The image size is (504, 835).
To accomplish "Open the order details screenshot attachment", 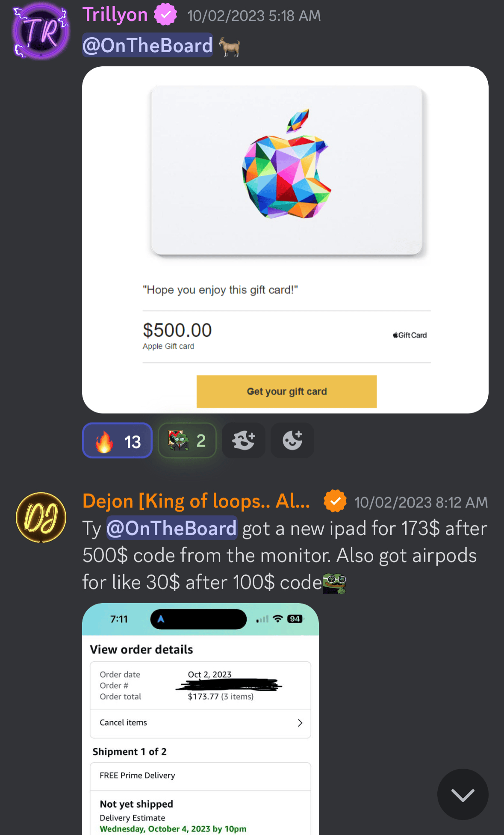I will point(200,719).
